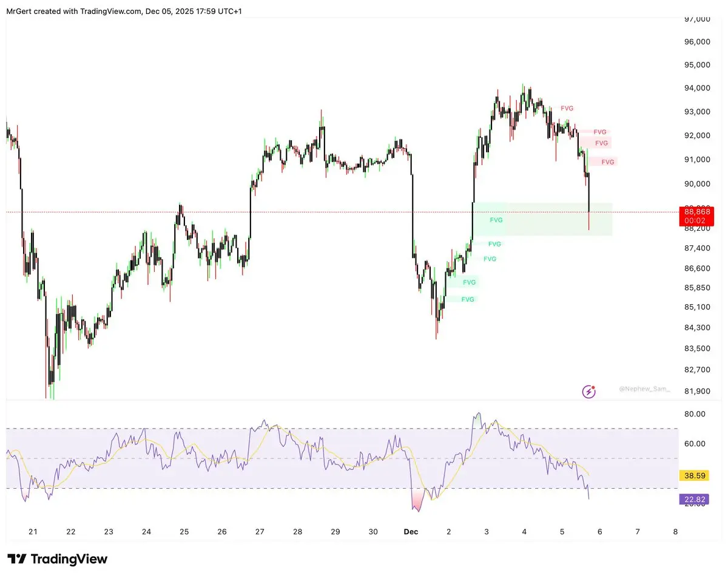Image resolution: width=728 pixels, height=578 pixels.
Task: Click date 7 on the time axis
Action: (638, 531)
